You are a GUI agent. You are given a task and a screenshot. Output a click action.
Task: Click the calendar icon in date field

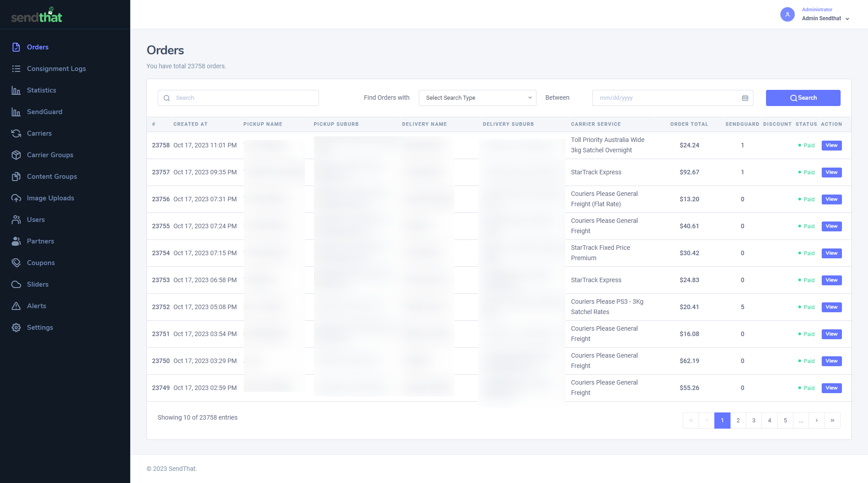(745, 98)
